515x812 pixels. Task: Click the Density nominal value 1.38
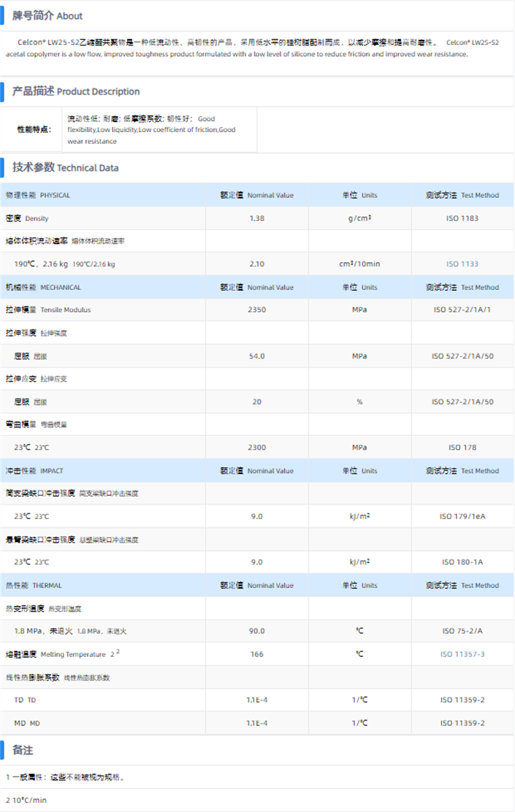click(x=256, y=218)
